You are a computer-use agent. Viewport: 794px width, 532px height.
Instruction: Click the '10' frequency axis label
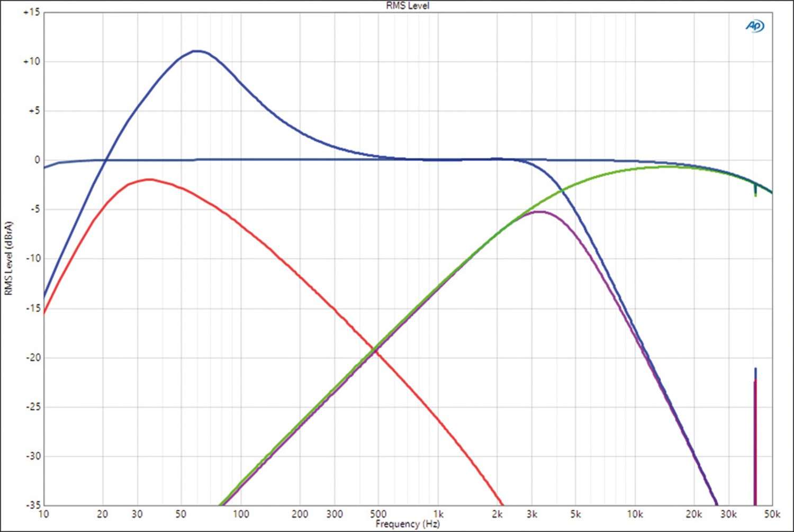click(43, 514)
